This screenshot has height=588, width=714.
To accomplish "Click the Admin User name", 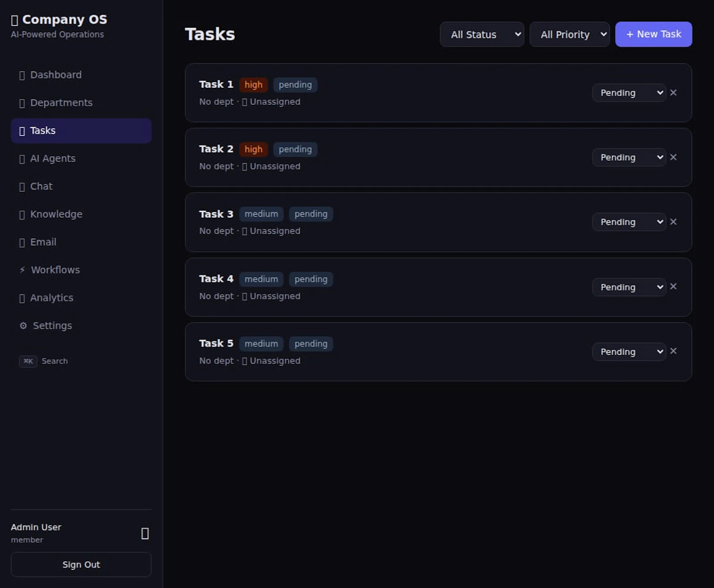I will click(36, 527).
